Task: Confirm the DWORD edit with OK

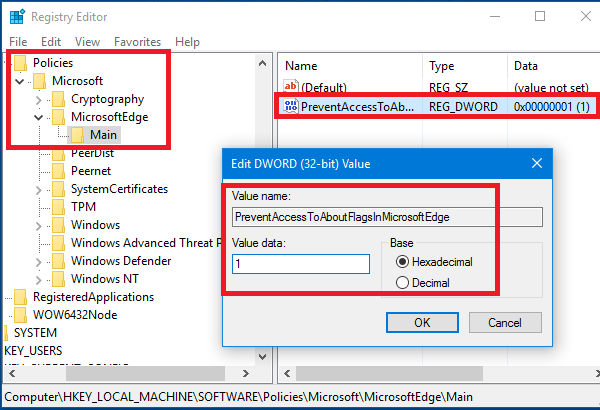Action: pos(422,322)
